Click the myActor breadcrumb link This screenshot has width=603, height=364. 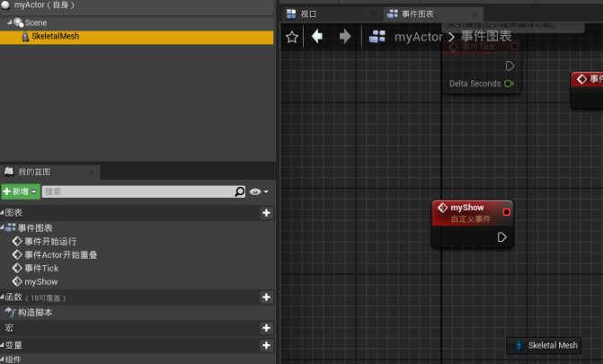tap(418, 37)
